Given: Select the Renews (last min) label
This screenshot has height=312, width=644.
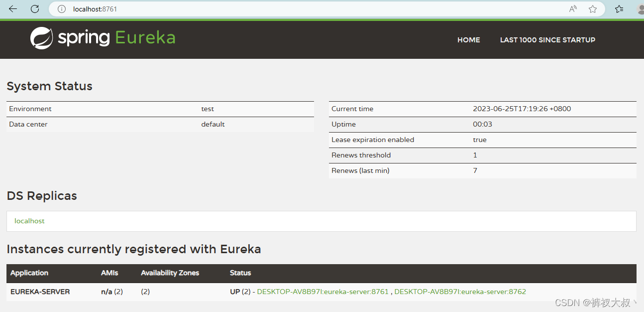Looking at the screenshot, I should click(x=360, y=170).
